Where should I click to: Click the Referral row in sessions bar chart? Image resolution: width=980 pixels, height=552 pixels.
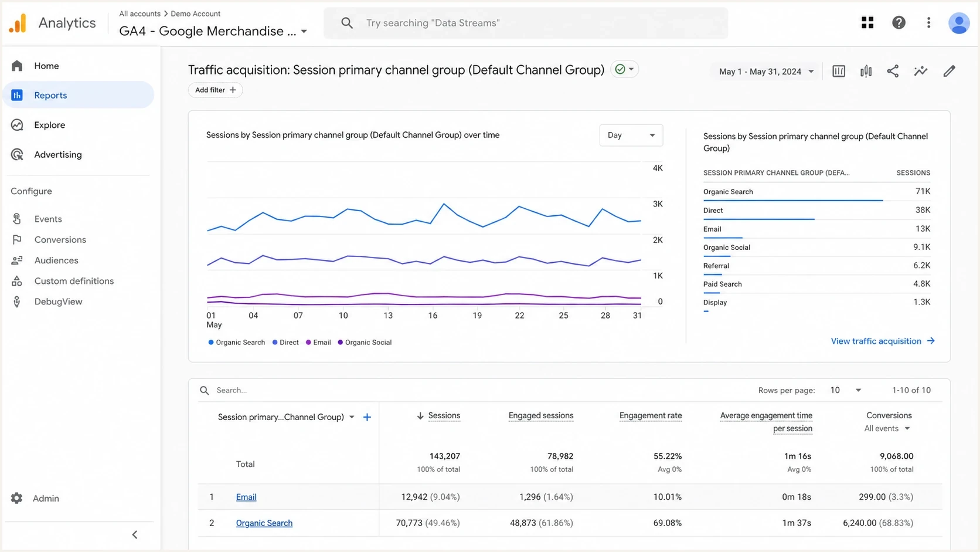click(x=816, y=266)
